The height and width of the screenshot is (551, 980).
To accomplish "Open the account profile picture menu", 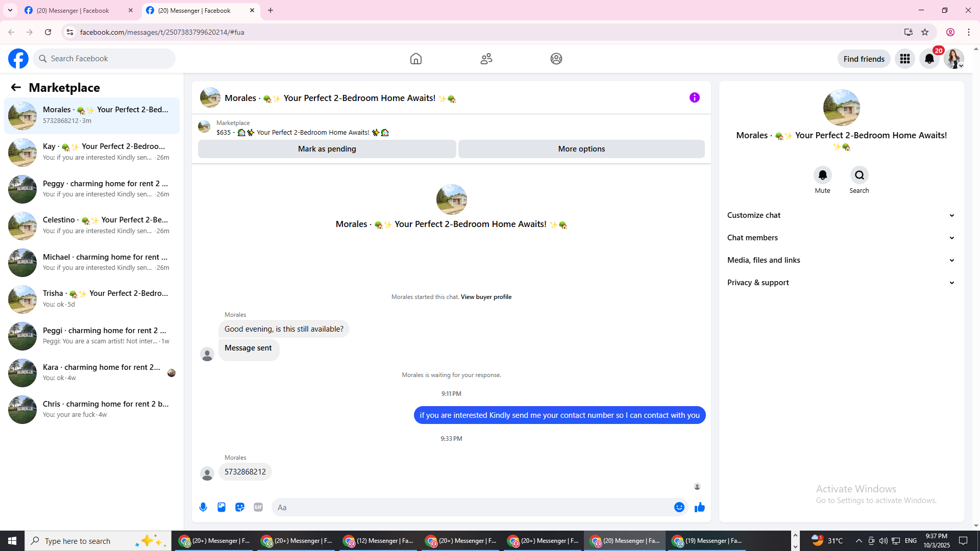I will pyautogui.click(x=954, y=59).
